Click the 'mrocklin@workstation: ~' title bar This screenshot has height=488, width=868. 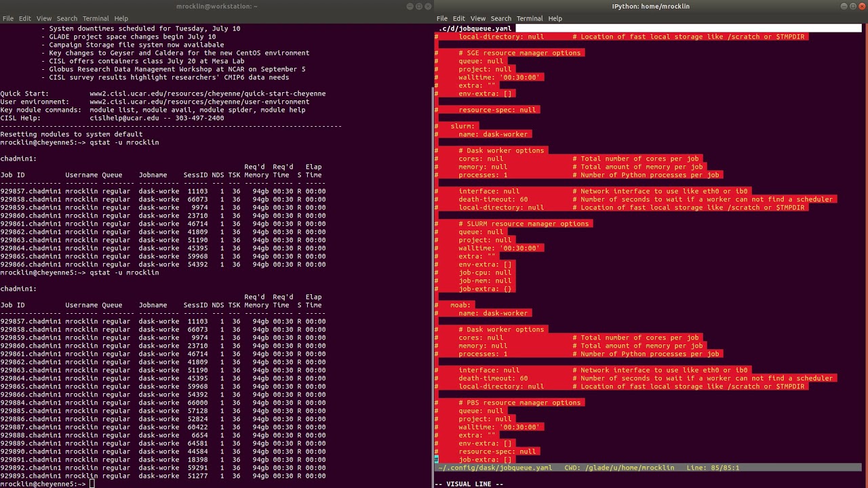coord(217,6)
